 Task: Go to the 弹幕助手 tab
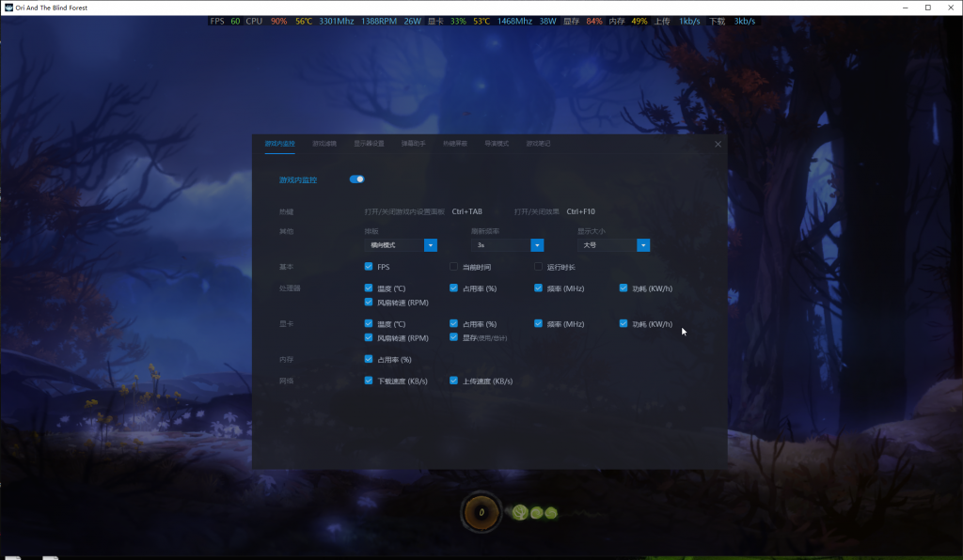[x=414, y=144]
